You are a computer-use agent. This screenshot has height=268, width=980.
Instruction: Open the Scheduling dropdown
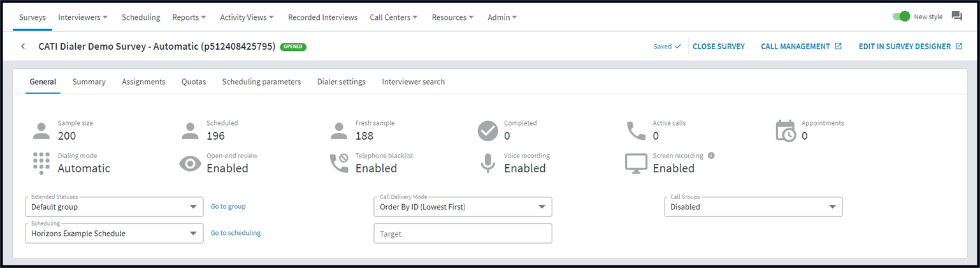tap(114, 234)
